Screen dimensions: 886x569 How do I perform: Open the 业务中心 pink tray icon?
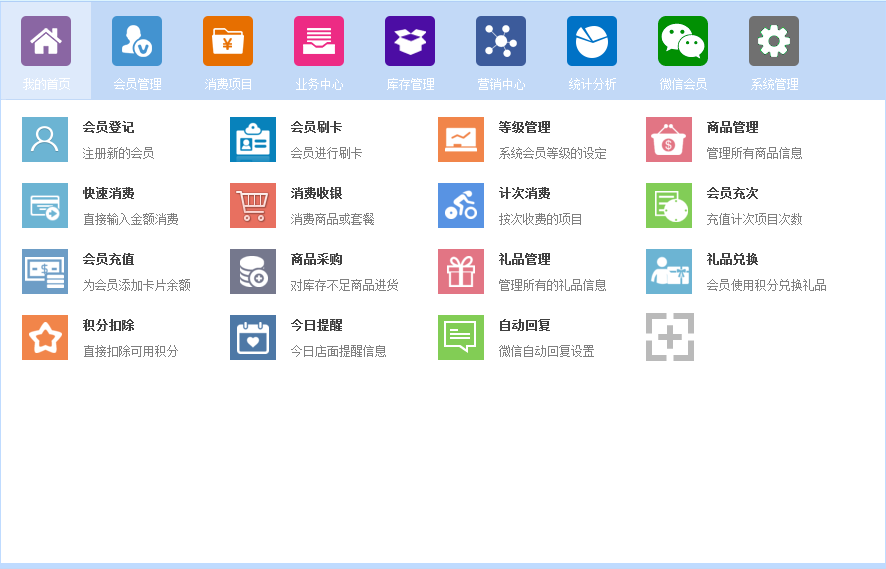point(319,41)
